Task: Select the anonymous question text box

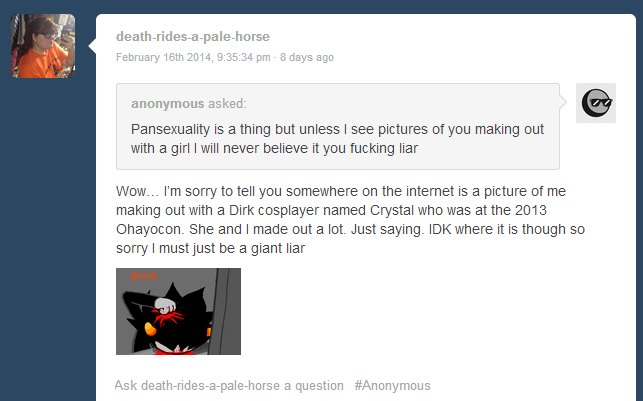Action: pyautogui.click(x=338, y=126)
